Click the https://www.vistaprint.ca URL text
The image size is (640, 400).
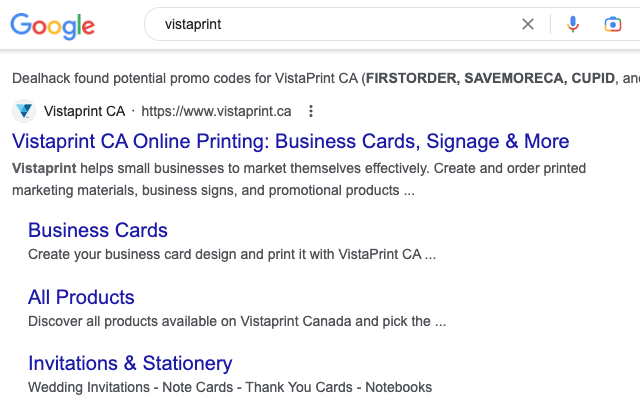[x=216, y=111]
